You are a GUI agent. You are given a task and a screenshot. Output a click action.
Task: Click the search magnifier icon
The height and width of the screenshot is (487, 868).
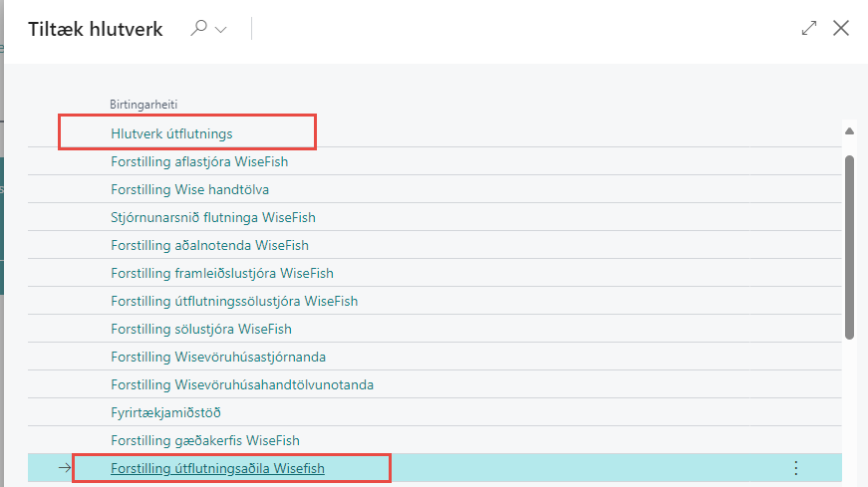click(199, 29)
